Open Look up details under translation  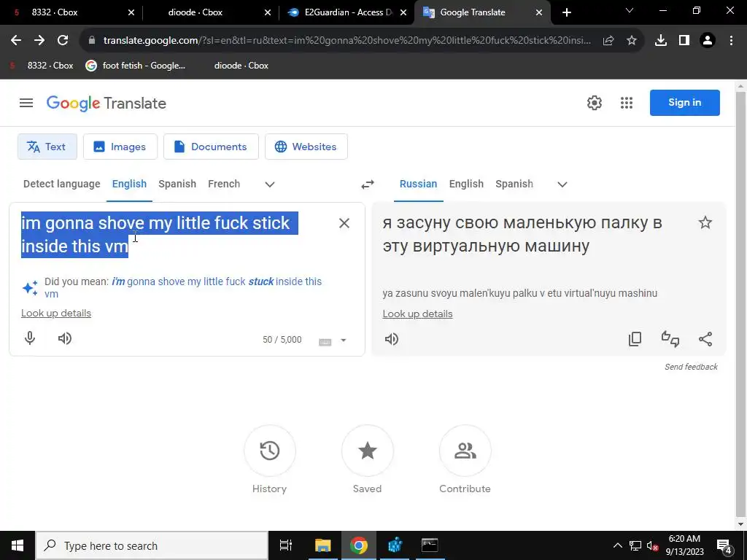coord(417,314)
